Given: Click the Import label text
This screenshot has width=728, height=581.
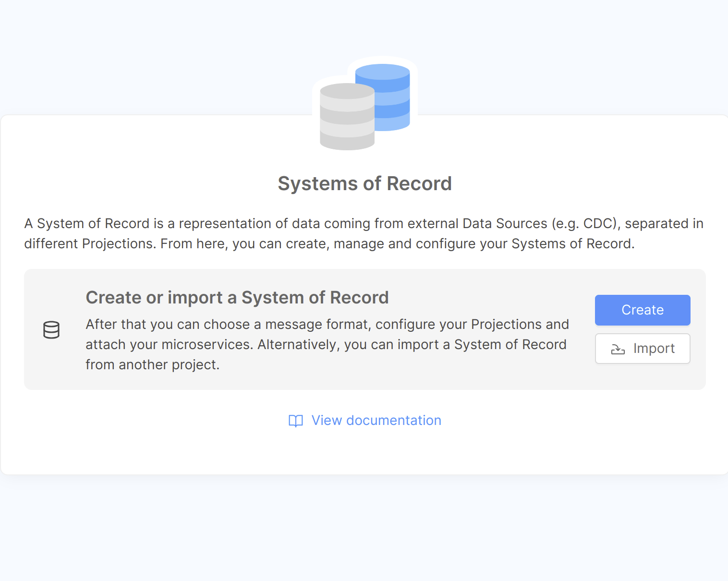Looking at the screenshot, I should (654, 348).
